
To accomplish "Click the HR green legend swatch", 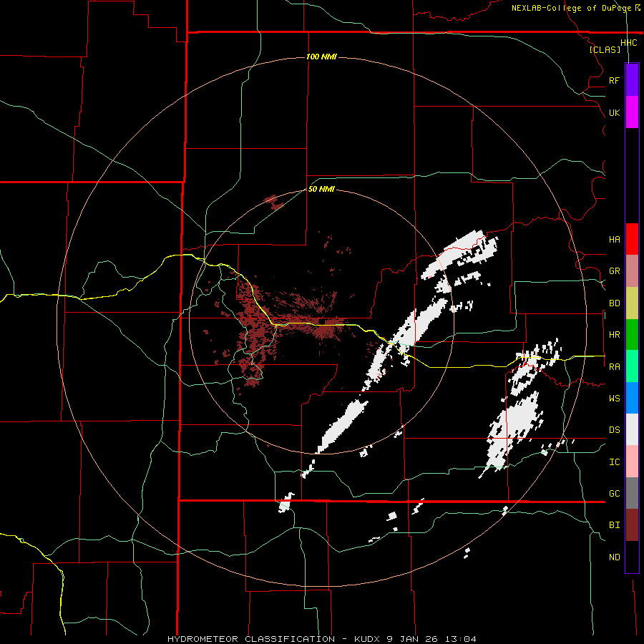I will pyautogui.click(x=632, y=334).
